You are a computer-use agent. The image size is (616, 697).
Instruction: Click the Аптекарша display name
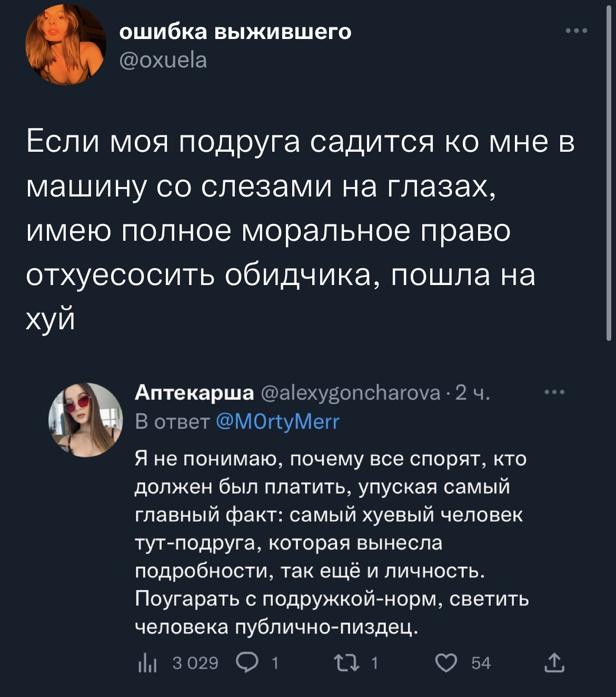pos(194,392)
